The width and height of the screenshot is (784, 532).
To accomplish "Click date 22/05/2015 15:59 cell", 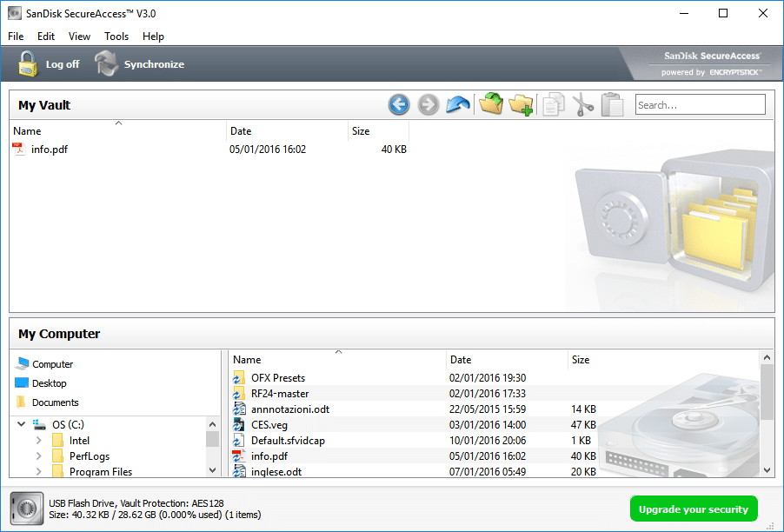I will [487, 409].
